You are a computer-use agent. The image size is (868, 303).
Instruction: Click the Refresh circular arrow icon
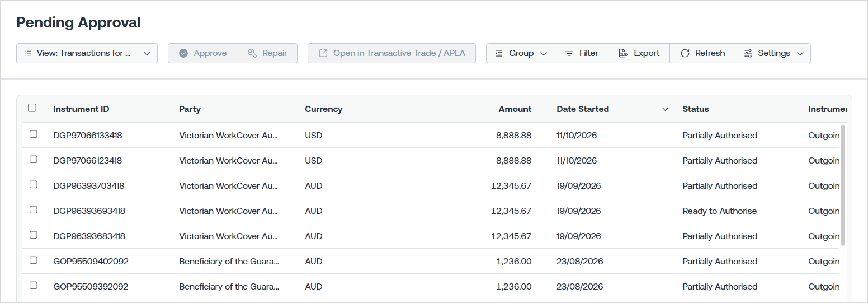[685, 53]
